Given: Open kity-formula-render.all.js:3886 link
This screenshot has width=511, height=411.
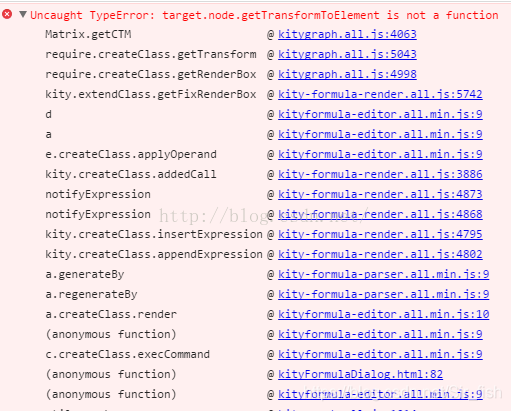Looking at the screenshot, I should pos(380,174).
